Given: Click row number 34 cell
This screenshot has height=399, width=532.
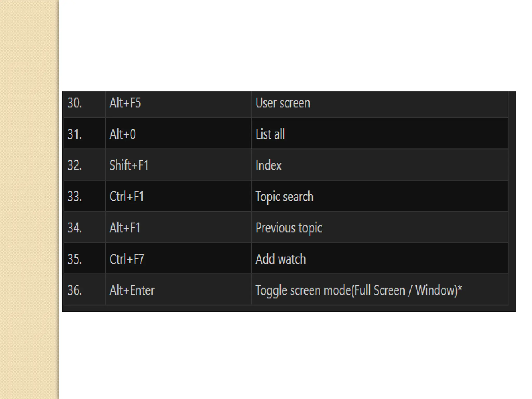Looking at the screenshot, I should 75,228.
